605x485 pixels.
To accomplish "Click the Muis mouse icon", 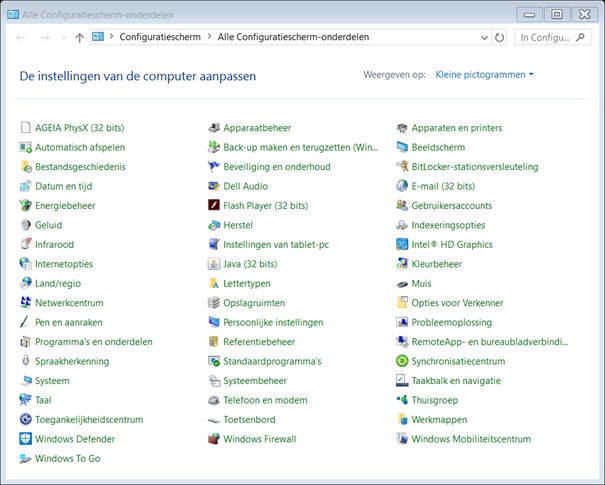I will click(402, 284).
